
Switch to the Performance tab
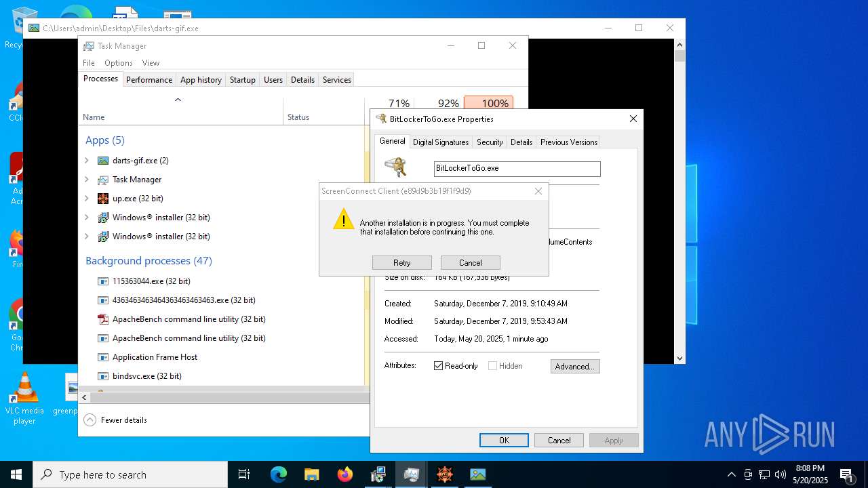[149, 80]
